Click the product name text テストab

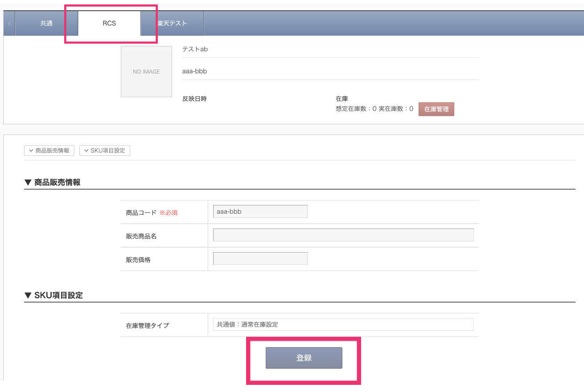195,49
